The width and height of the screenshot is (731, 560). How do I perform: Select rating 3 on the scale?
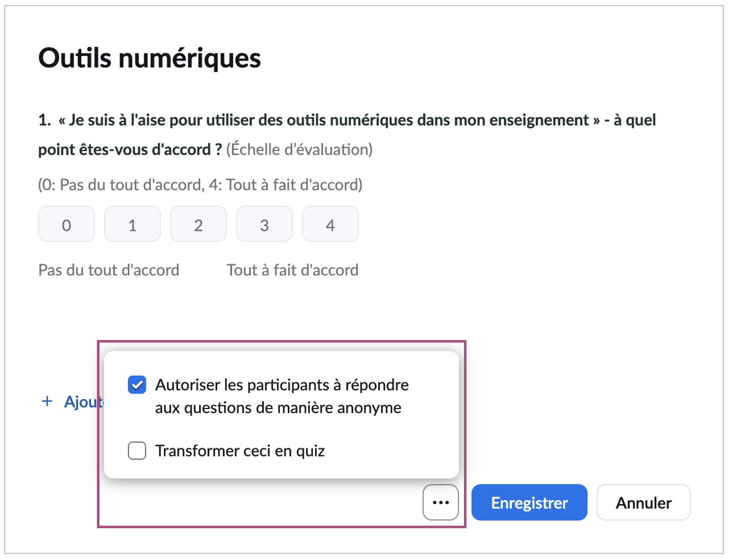pos(264,225)
